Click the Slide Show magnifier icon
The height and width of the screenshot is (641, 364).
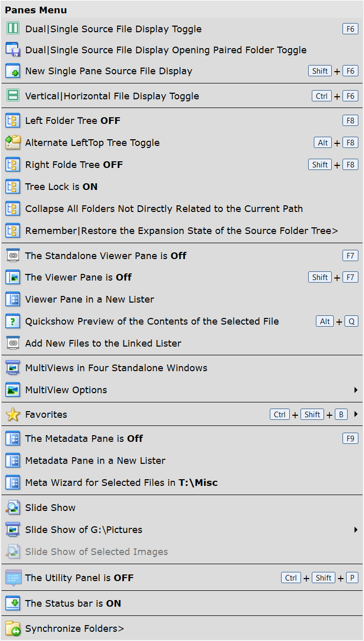[12, 507]
